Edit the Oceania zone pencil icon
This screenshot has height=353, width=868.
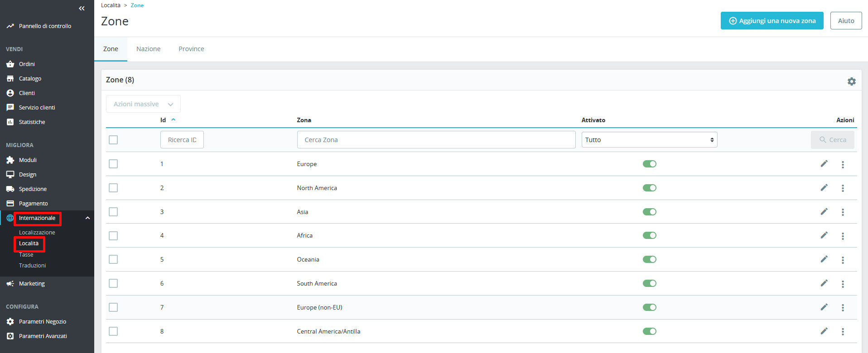click(x=824, y=259)
